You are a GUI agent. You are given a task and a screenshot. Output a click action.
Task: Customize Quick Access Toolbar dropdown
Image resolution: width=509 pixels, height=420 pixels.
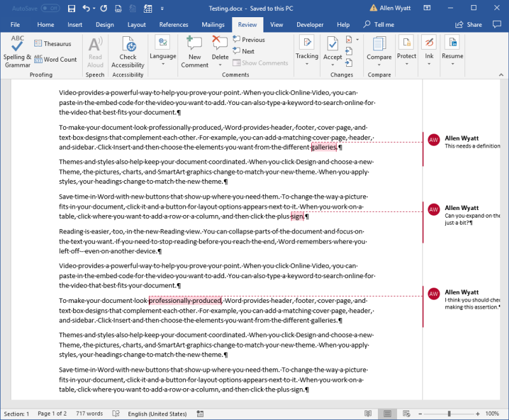pyautogui.click(x=162, y=8)
